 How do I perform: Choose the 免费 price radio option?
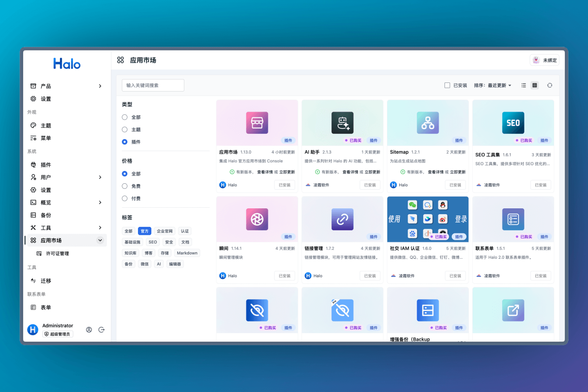[125, 186]
